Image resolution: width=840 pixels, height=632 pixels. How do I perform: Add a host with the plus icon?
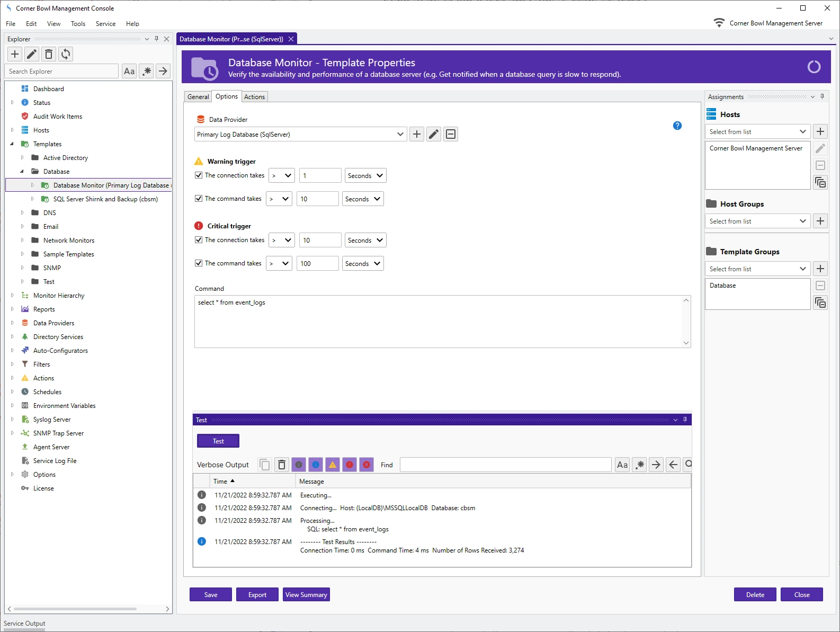pos(820,131)
